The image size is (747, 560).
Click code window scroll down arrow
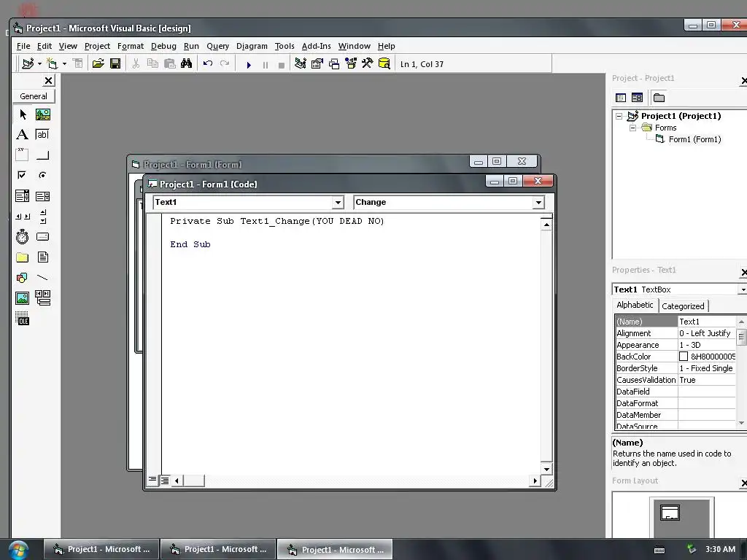(546, 469)
